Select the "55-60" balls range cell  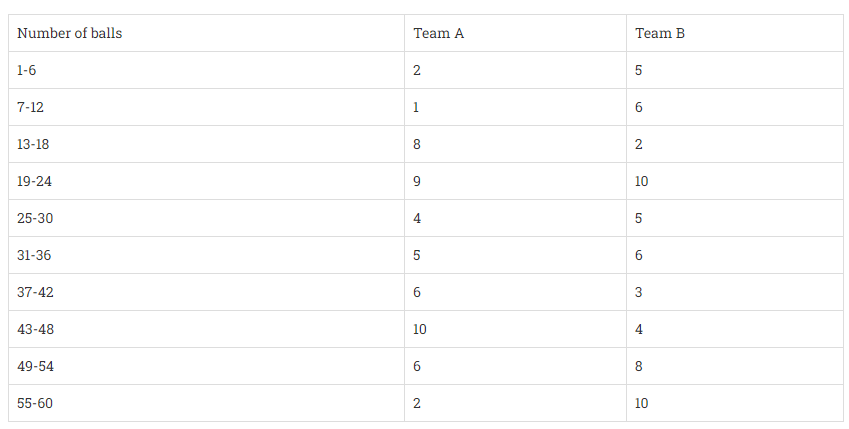click(34, 403)
